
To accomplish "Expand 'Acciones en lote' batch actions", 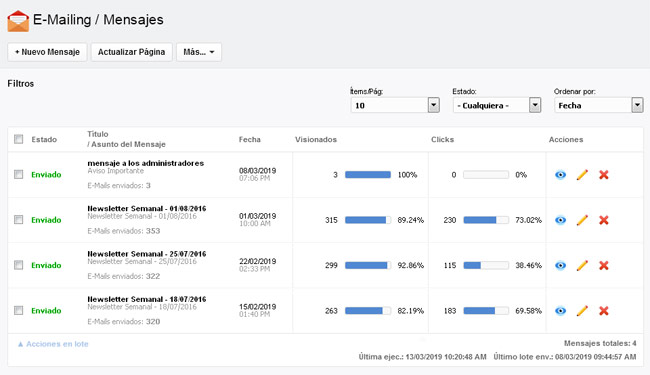I will (53, 344).
